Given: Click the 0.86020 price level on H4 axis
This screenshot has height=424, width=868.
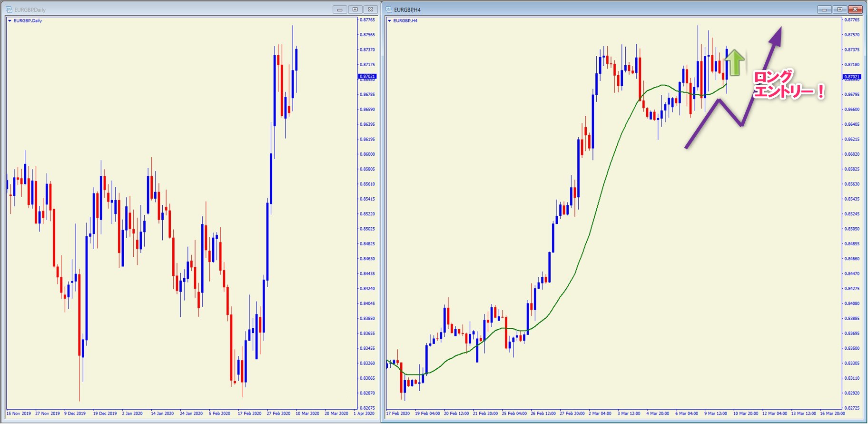Looking at the screenshot, I should (852, 154).
